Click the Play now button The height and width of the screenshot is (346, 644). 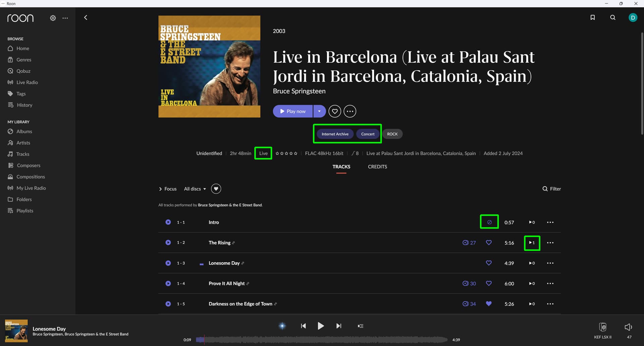click(x=293, y=111)
